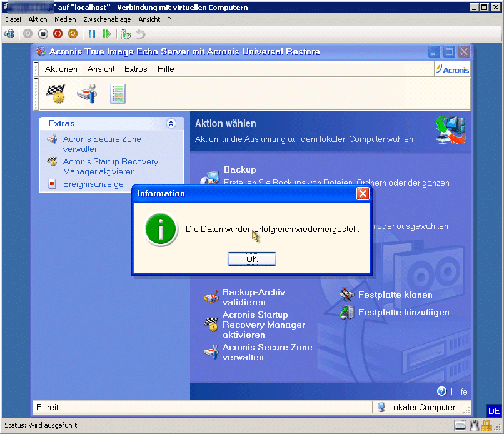Click the Snapshot toolbar icon
Viewport: 504px width, 434px height.
(x=125, y=34)
